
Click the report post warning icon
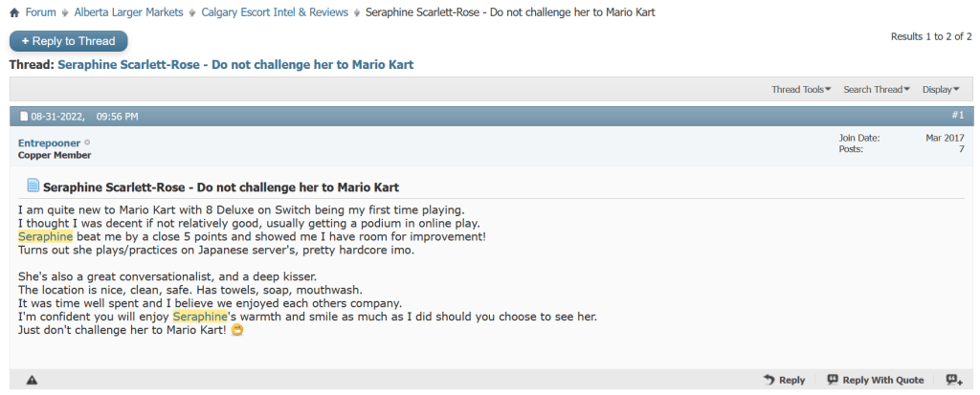(x=32, y=380)
